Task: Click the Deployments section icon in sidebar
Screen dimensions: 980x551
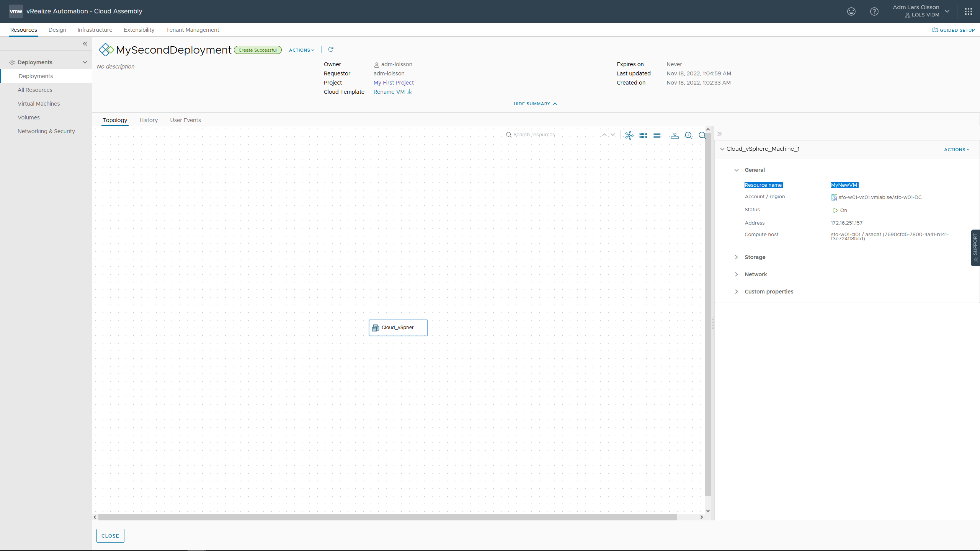Action: 12,62
